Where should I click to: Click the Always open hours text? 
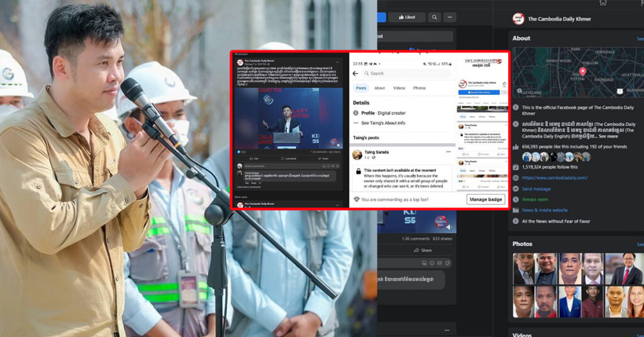click(535, 199)
